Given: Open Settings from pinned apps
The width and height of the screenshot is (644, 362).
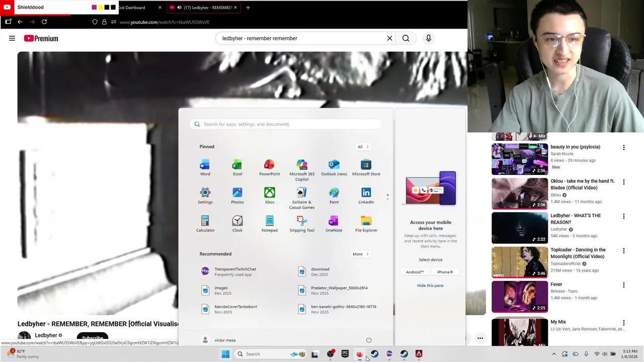Looking at the screenshot, I should [x=205, y=196].
